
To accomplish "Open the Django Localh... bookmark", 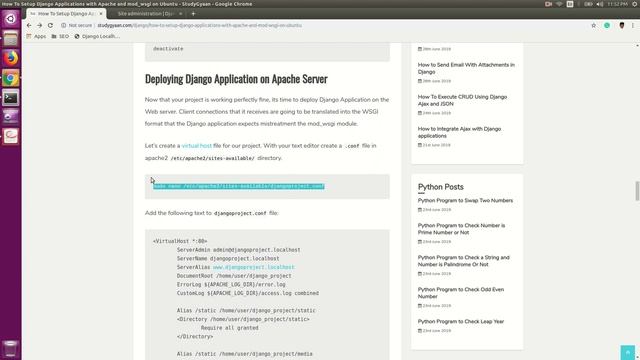I will click(97, 36).
